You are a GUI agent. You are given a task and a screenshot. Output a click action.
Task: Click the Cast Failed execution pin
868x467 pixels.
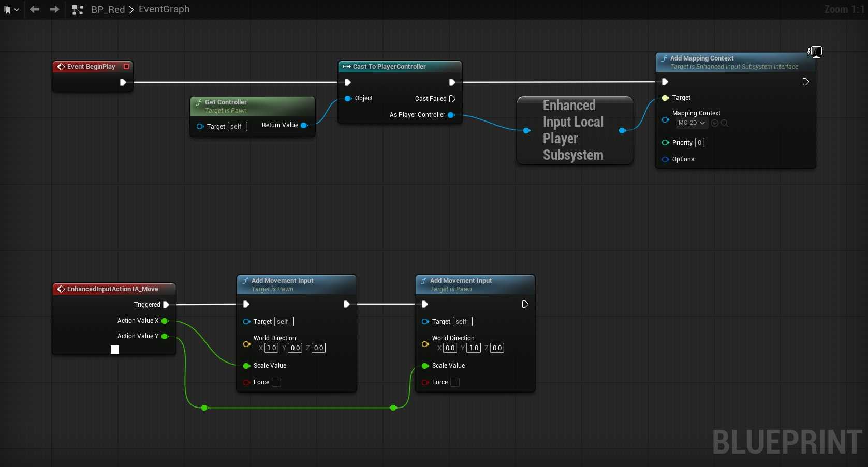click(452, 99)
